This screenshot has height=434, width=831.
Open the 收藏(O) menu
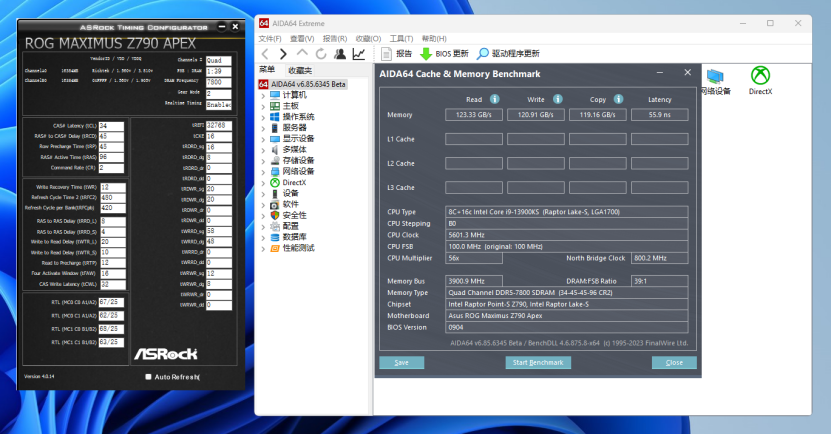click(368, 39)
